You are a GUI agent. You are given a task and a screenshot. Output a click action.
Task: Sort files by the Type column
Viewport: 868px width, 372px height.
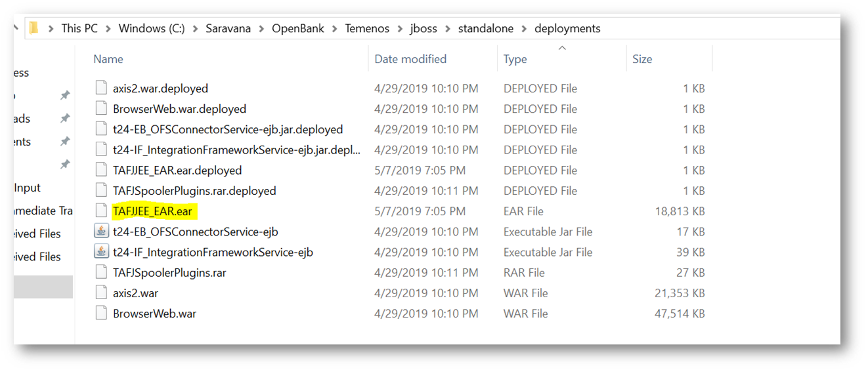pos(515,59)
